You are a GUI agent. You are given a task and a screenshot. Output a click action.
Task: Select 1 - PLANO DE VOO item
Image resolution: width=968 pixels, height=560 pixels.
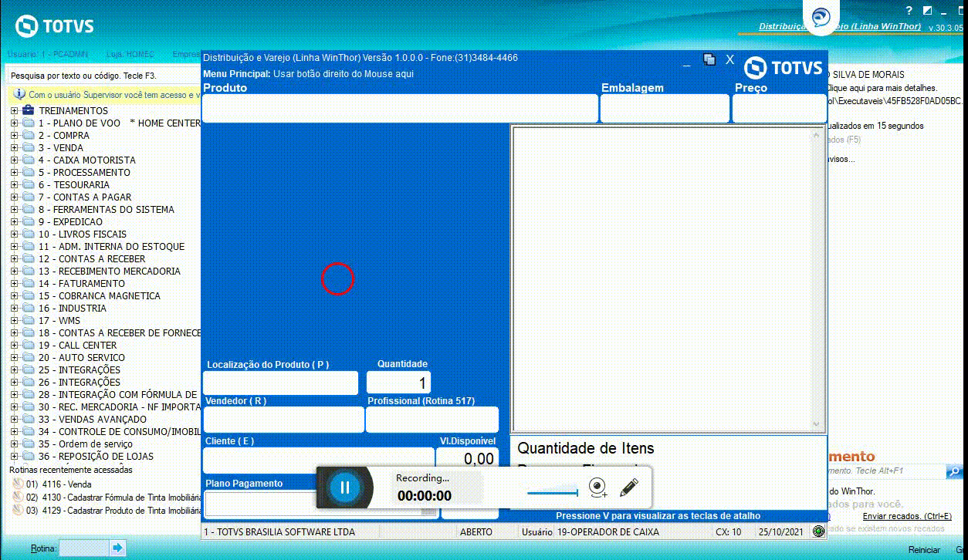120,123
